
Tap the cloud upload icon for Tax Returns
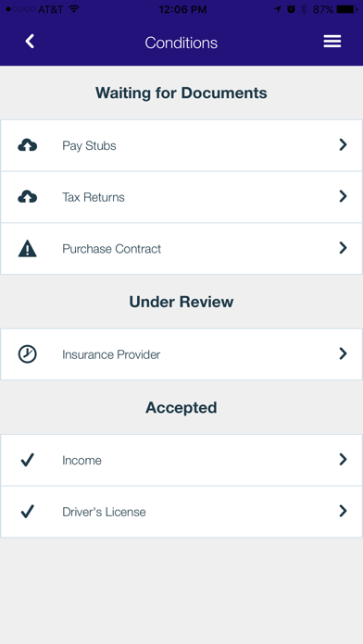click(x=28, y=197)
